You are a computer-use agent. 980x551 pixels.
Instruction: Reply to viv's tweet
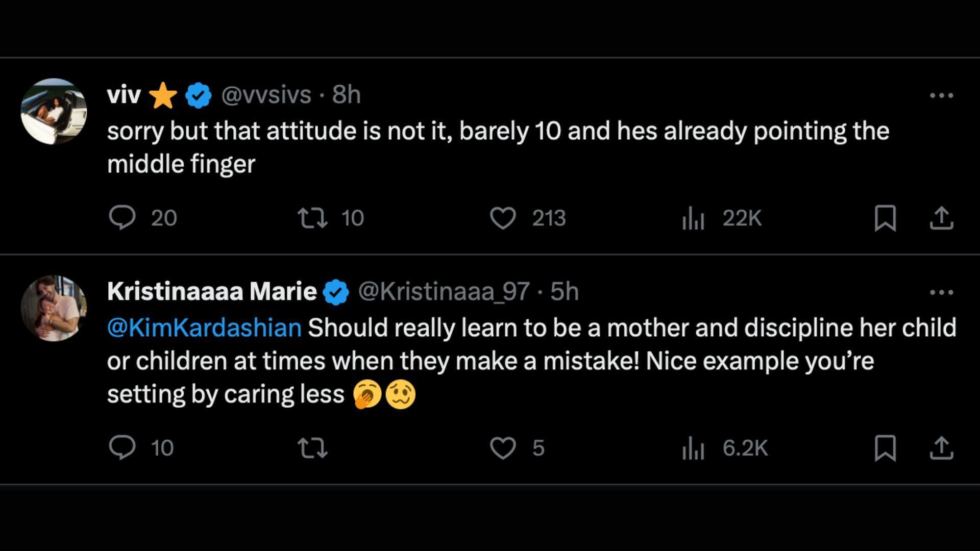(x=122, y=218)
